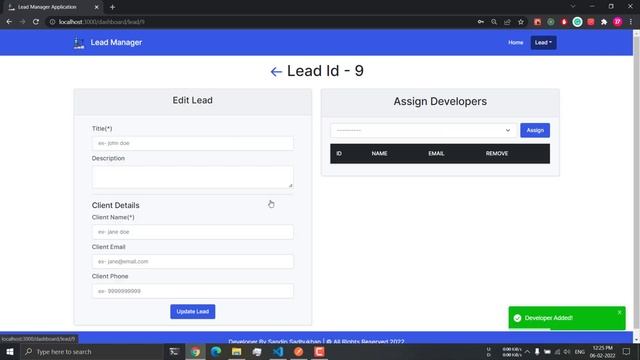The image size is (640, 360).
Task: Go to the Home nav link
Action: [x=516, y=42]
